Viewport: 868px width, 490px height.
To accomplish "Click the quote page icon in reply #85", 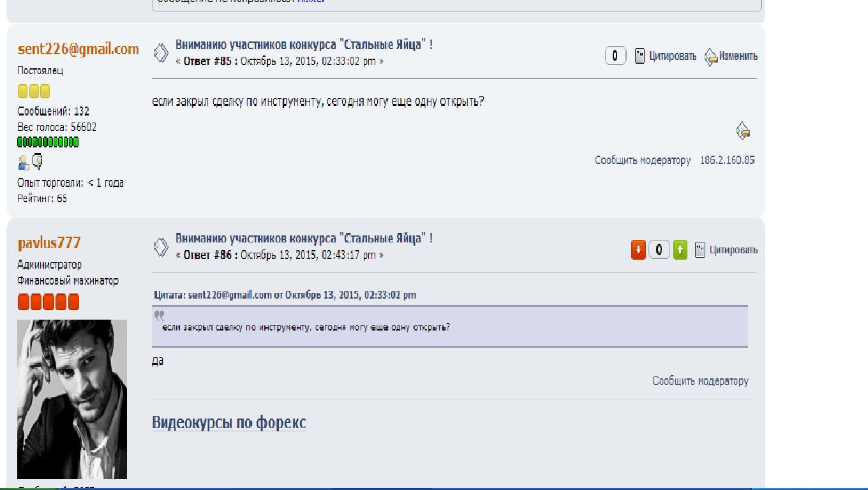I will click(x=640, y=56).
